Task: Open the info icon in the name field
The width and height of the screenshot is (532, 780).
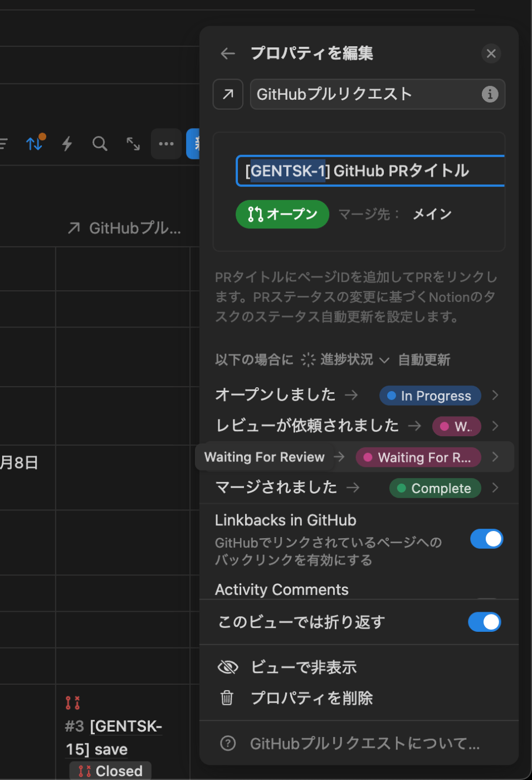Action: (490, 94)
